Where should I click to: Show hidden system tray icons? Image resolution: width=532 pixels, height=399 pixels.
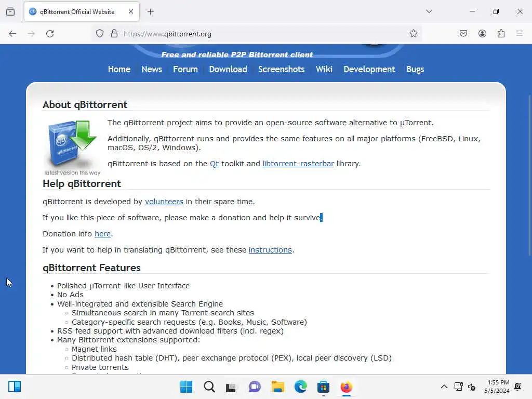pyautogui.click(x=444, y=387)
